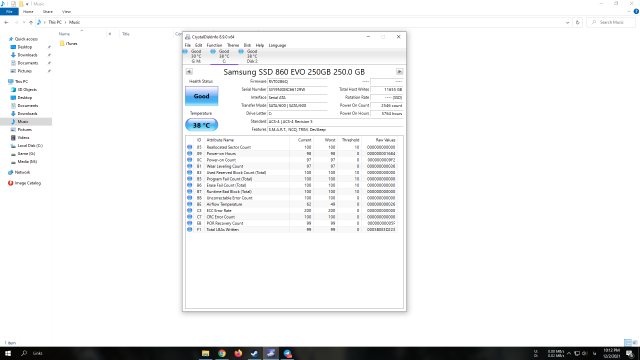Switch Explorer to large icons view

[x=635, y=342]
